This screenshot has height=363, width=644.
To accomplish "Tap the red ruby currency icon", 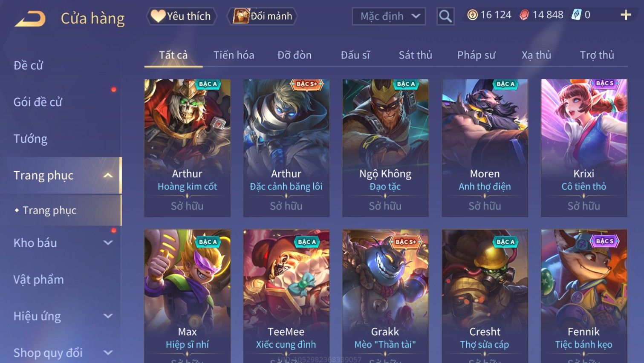I will [524, 15].
